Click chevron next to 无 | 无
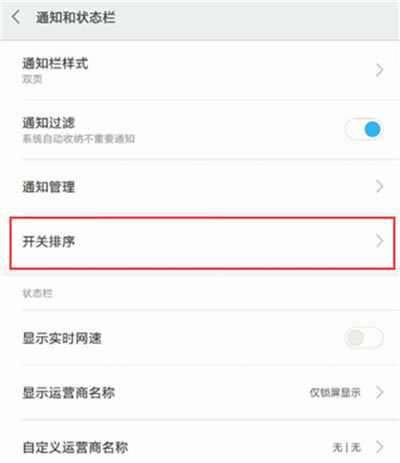Screen dimensions: 400x463 point(379,447)
